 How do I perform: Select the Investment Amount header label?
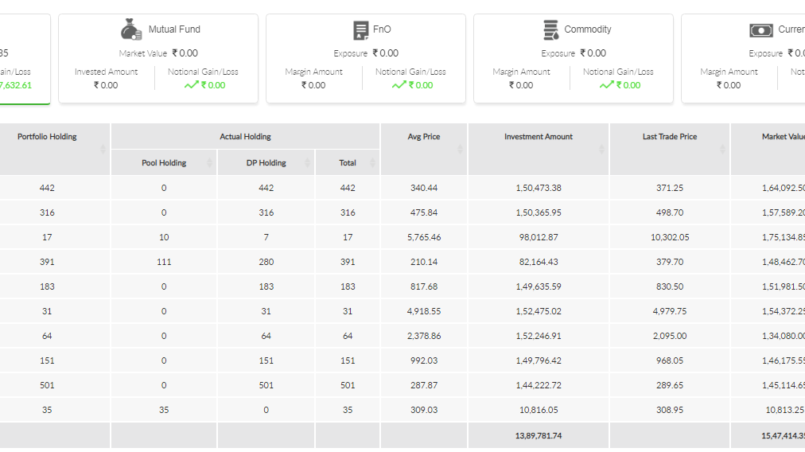[539, 137]
